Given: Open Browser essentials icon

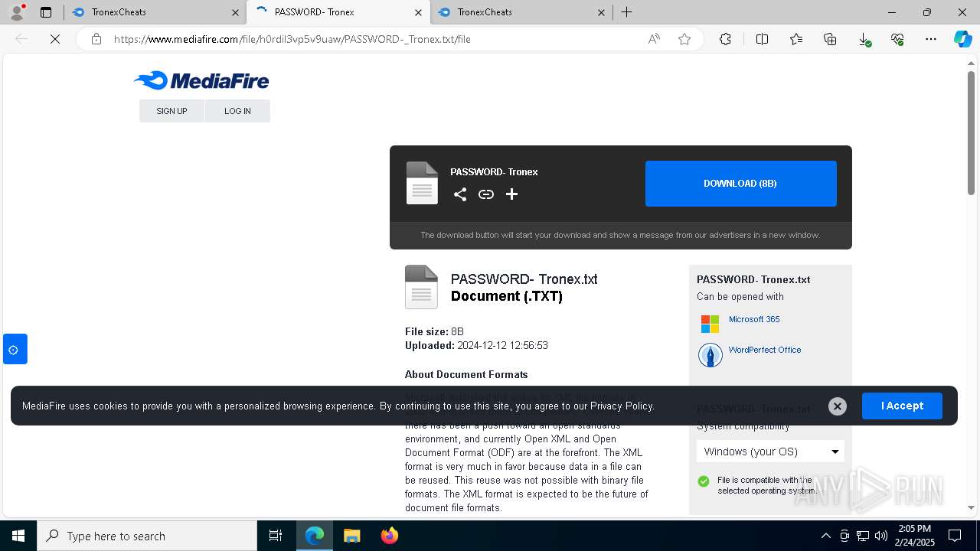Looking at the screenshot, I should [897, 39].
